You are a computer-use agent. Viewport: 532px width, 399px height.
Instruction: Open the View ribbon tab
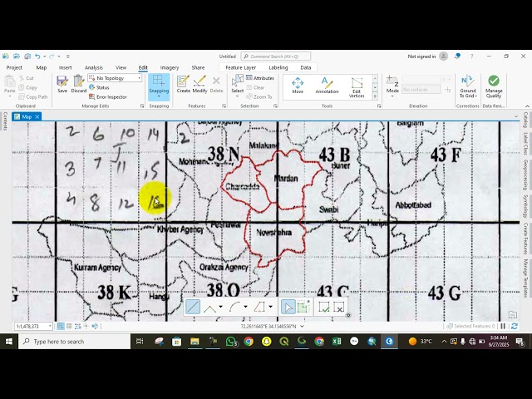[x=121, y=67]
